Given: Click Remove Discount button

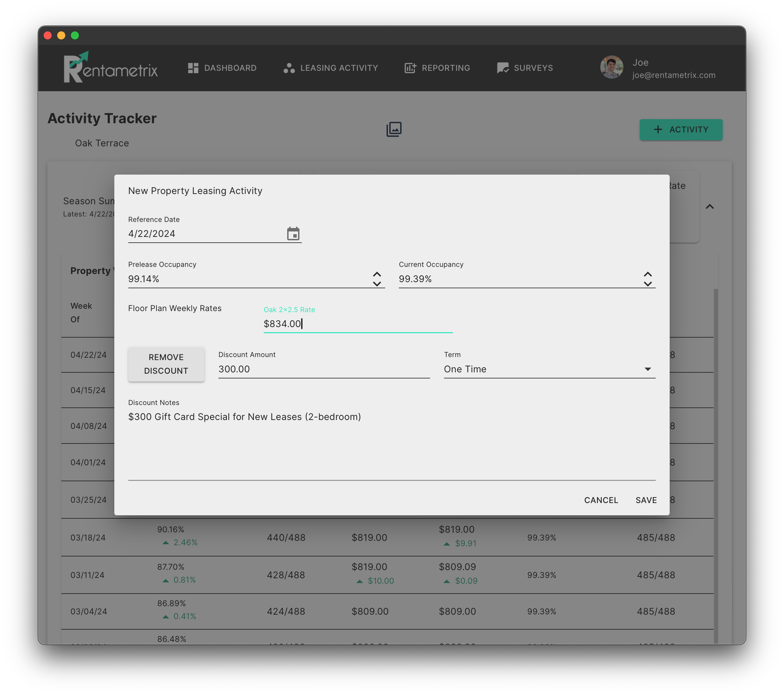Looking at the screenshot, I should tap(166, 364).
